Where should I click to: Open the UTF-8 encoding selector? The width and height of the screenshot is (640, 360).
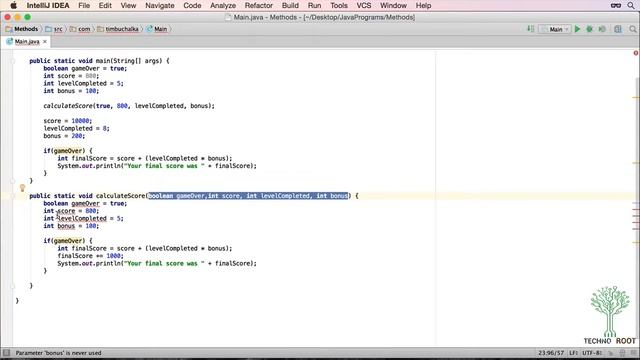click(592, 353)
